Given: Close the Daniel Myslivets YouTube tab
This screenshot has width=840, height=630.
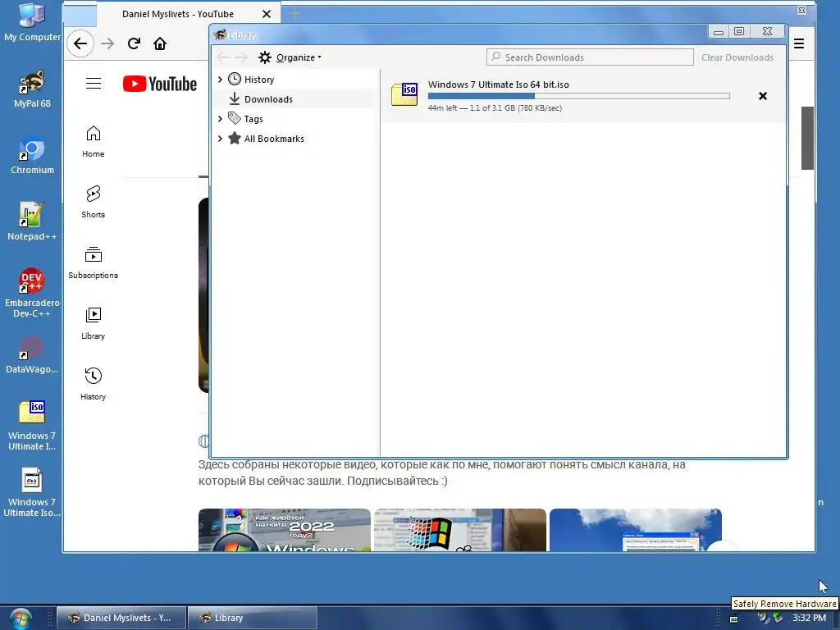Looking at the screenshot, I should (x=267, y=14).
